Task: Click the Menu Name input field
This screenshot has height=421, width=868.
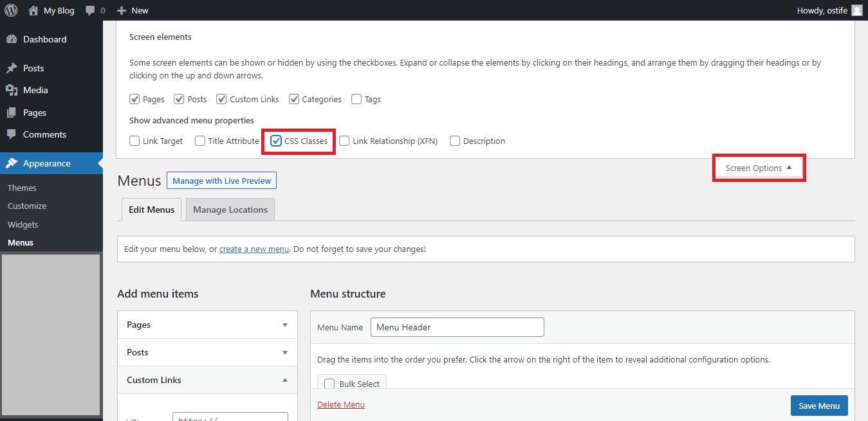Action: 457,327
